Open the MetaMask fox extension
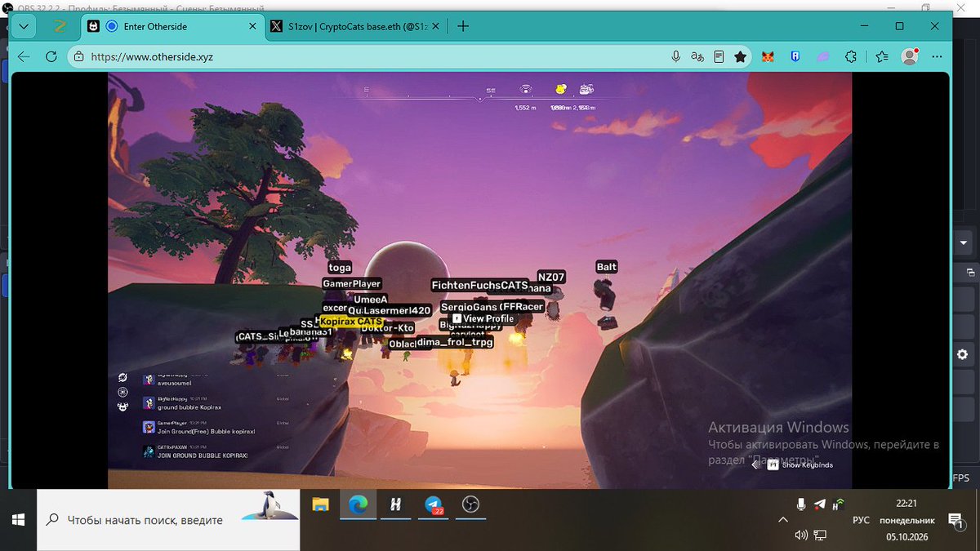Viewport: 980px width, 551px height. click(x=768, y=57)
